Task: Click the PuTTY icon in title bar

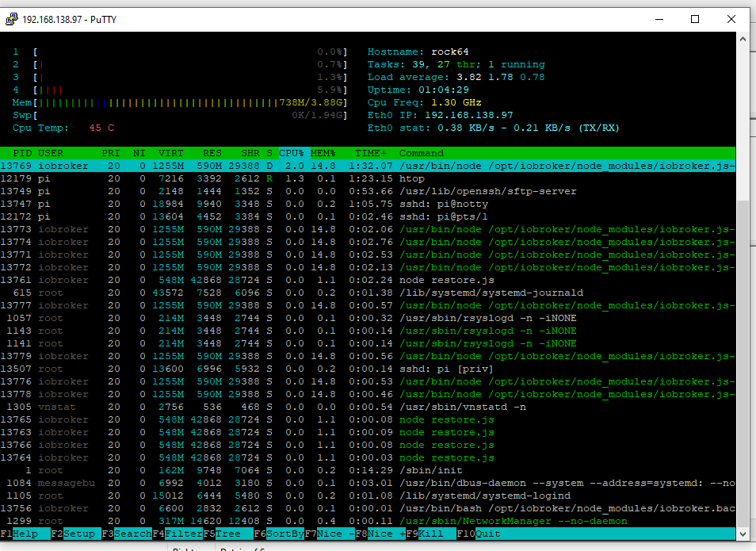Action: click(12, 18)
